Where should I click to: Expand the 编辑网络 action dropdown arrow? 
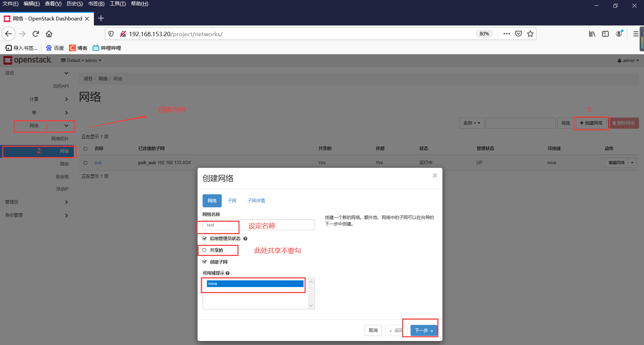point(633,163)
